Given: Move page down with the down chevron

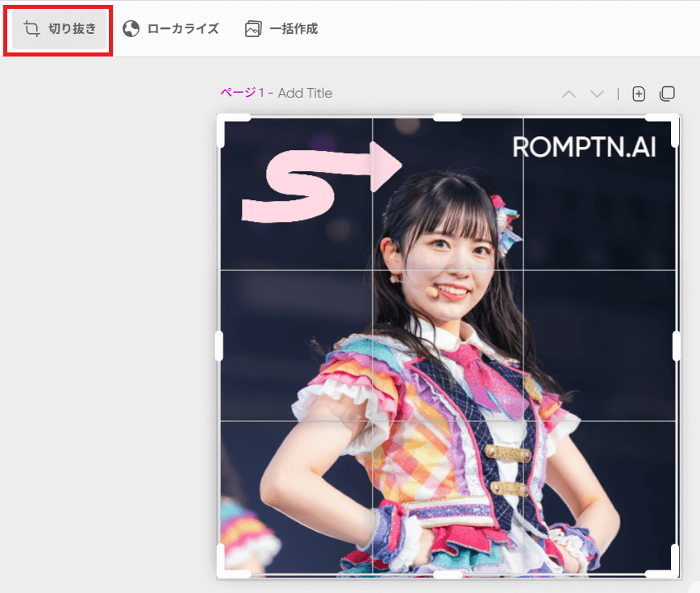Looking at the screenshot, I should pos(597,94).
